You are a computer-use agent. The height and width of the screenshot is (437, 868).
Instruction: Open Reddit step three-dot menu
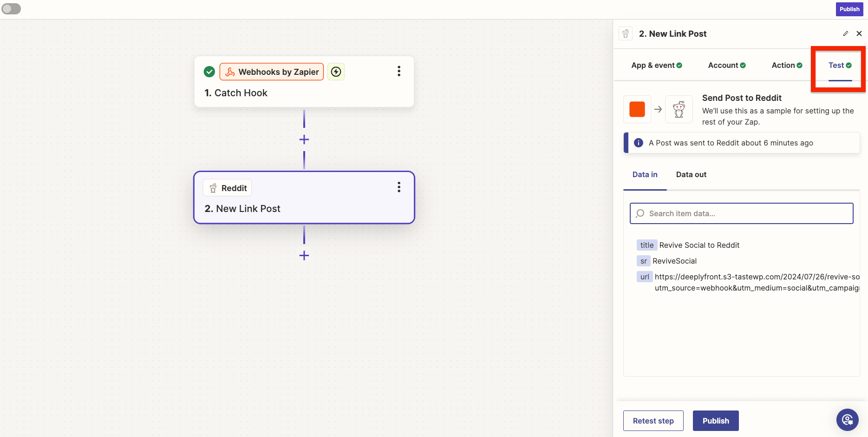pyautogui.click(x=398, y=187)
